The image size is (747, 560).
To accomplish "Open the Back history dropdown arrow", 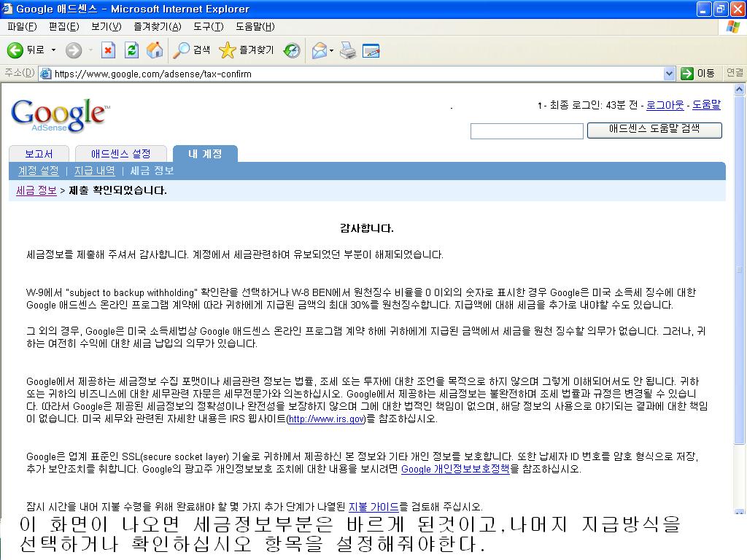I will [53, 50].
